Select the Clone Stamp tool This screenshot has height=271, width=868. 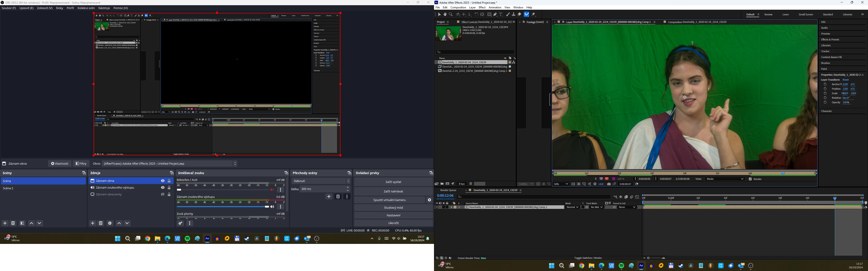pyautogui.click(x=514, y=14)
